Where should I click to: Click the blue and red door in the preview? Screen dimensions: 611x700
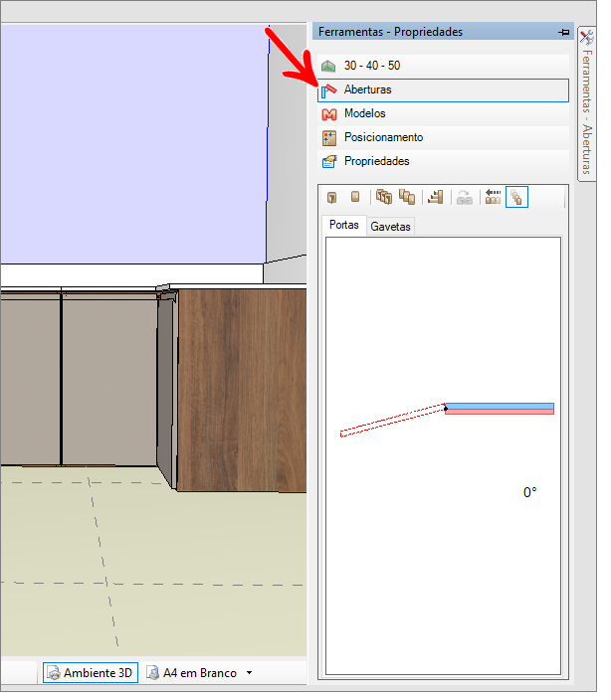pos(500,409)
